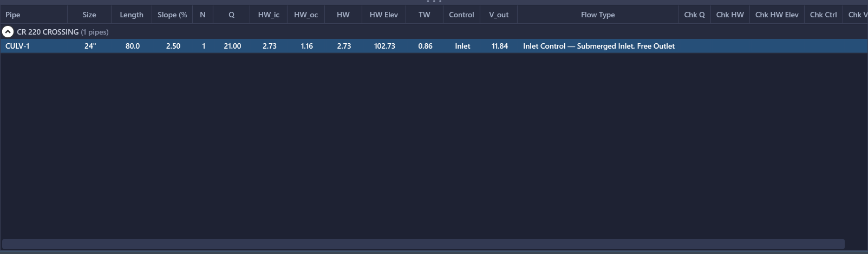
Task: Click the Chk Ctrl column header
Action: (823, 15)
